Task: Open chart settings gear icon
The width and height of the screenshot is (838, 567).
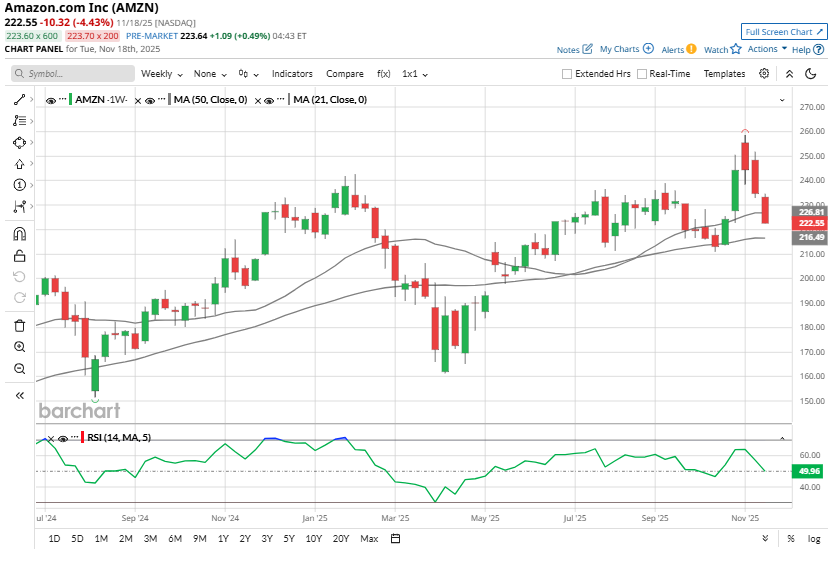Action: point(764,73)
